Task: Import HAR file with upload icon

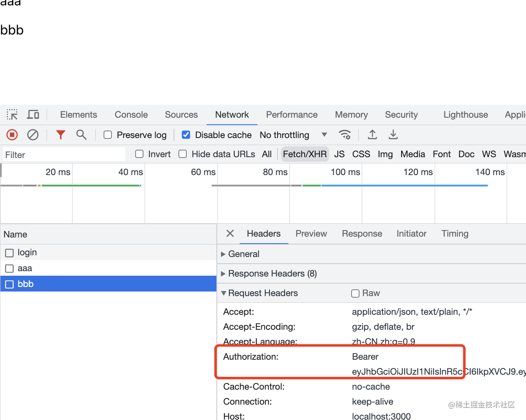Action: tap(372, 135)
